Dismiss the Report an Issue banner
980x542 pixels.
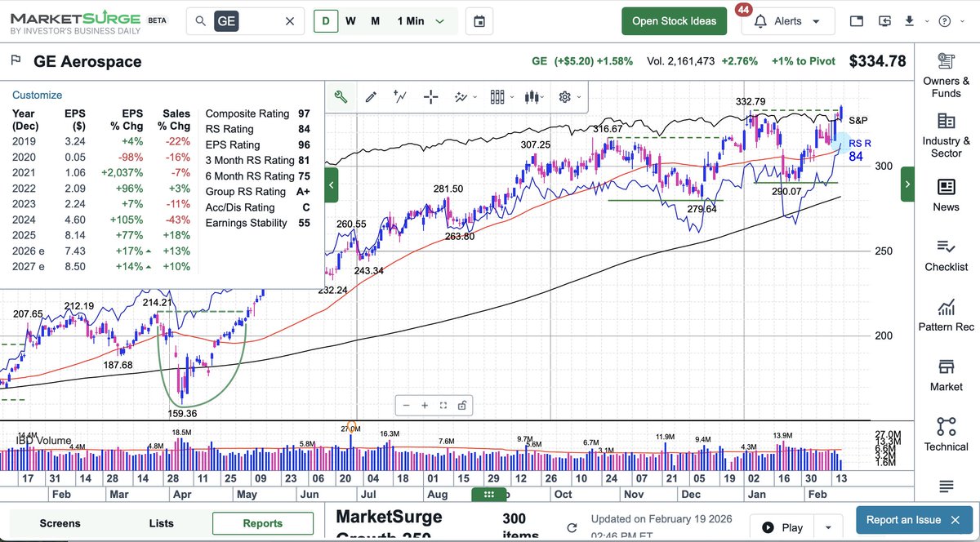(x=955, y=520)
